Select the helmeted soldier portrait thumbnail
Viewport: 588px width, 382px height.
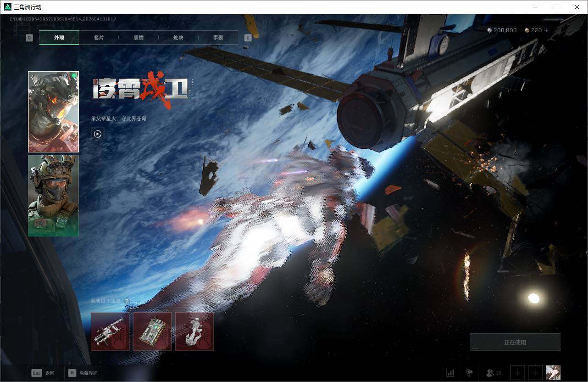pyautogui.click(x=53, y=195)
